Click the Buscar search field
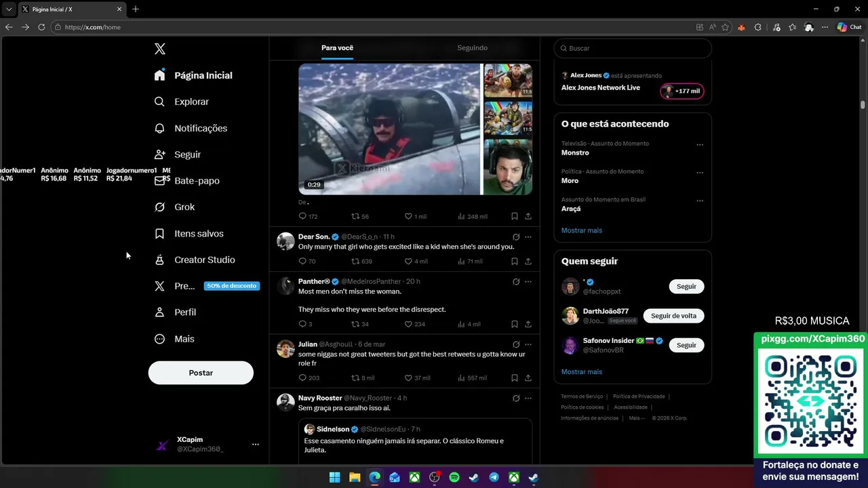The image size is (868, 488). (x=633, y=48)
